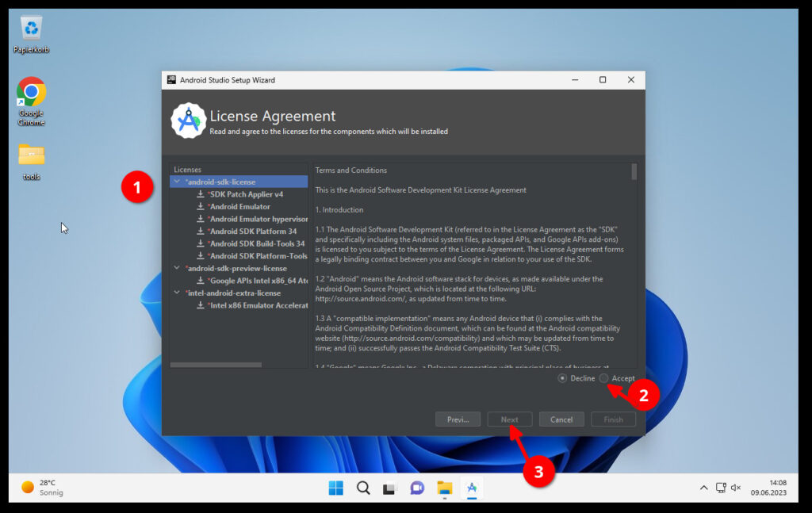Select the Decline radio button
The image size is (812, 513).
coord(562,378)
